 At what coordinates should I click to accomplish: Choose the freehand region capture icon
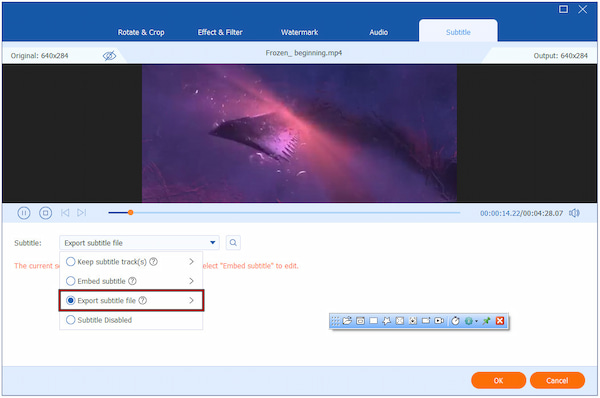click(x=386, y=321)
